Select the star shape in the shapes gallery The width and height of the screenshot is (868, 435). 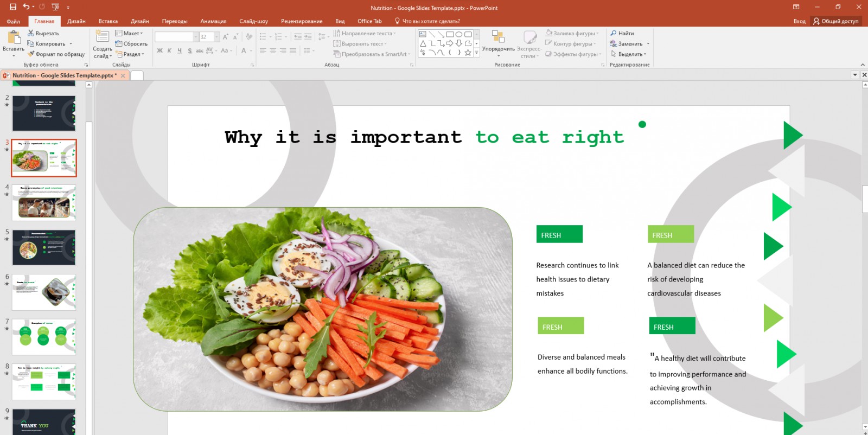(468, 53)
